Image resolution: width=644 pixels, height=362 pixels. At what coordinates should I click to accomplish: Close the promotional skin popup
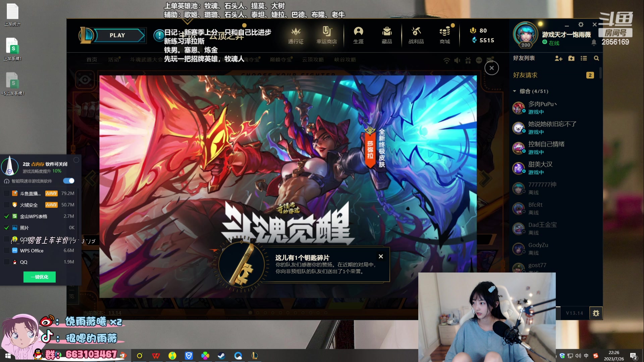click(x=491, y=68)
